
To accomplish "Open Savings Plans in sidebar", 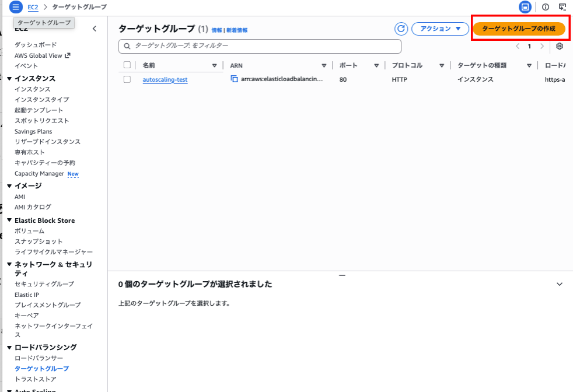I will pyautogui.click(x=33, y=131).
